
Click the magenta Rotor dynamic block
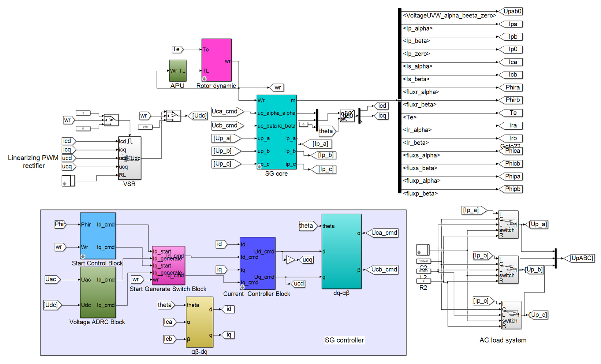216,60
